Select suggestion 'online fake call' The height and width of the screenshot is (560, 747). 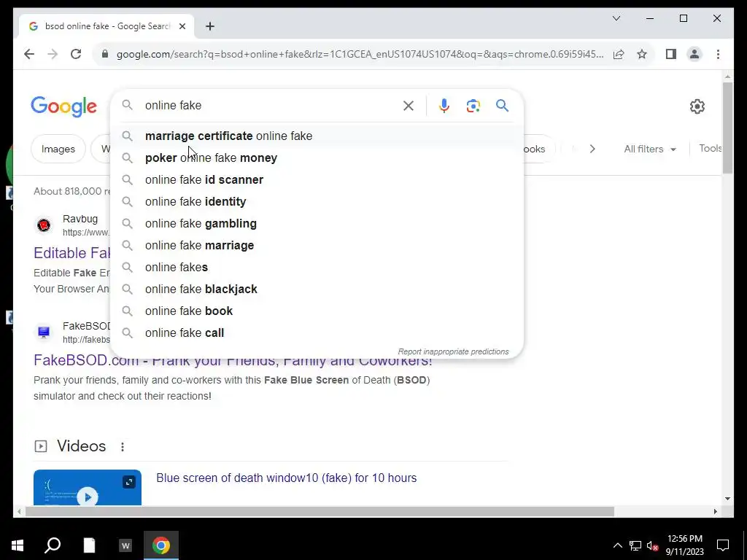point(317,333)
